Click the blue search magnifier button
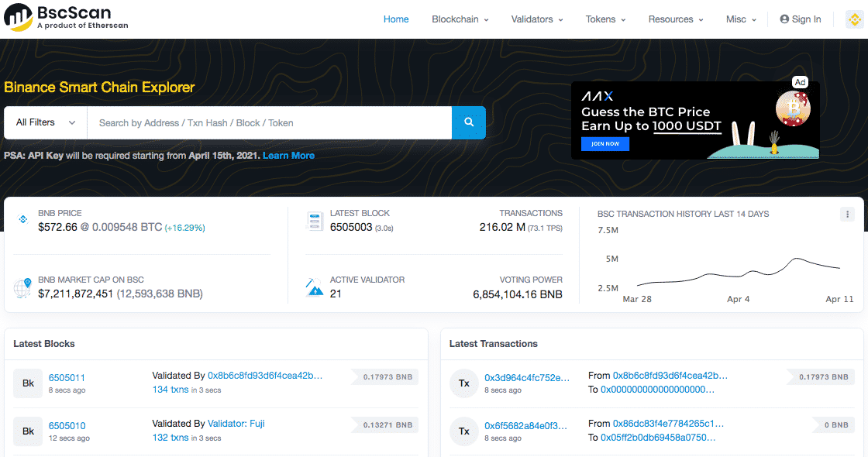868x457 pixels. tap(468, 122)
